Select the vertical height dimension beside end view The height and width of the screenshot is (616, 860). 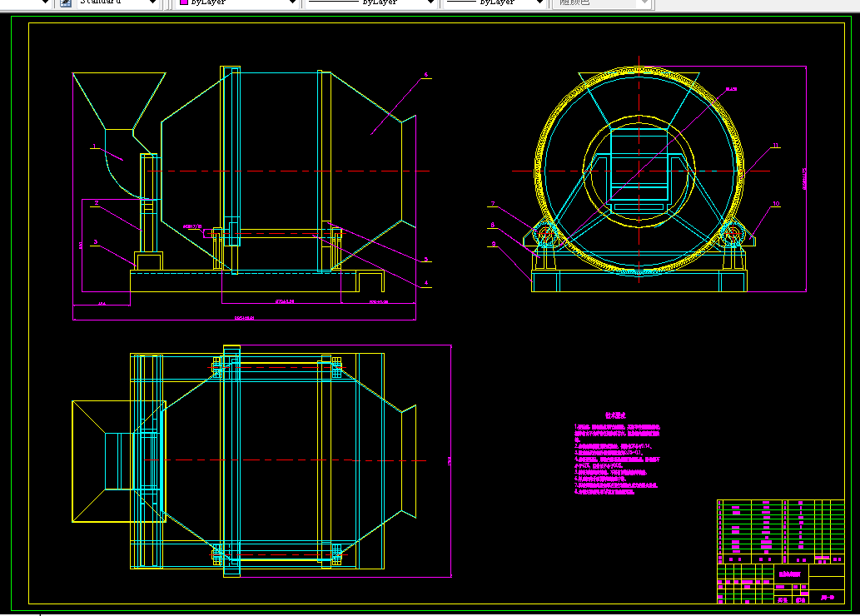pos(804,179)
